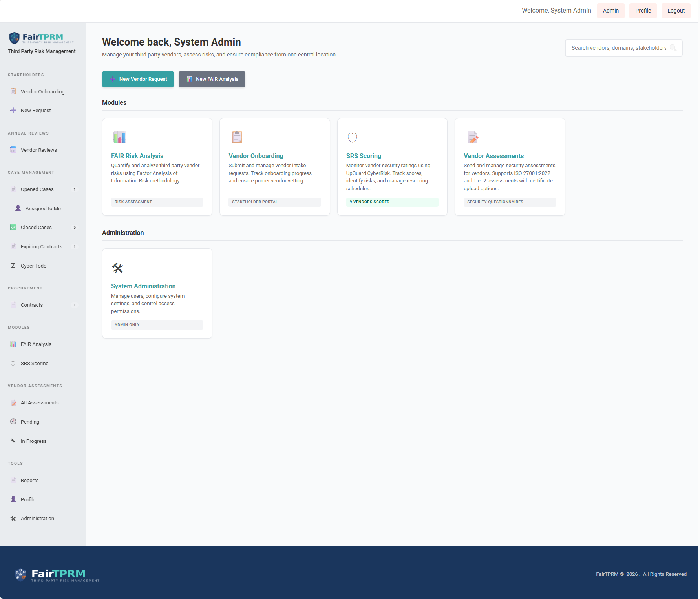Click the Vendor Onboarding clipboard card icon
The width and height of the screenshot is (700, 599).
click(x=237, y=137)
